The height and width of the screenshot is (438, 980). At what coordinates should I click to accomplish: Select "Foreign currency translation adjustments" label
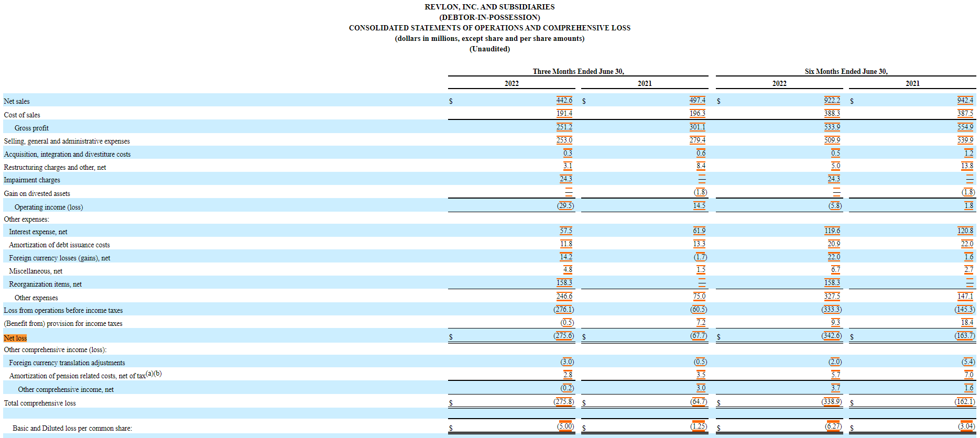(x=67, y=363)
